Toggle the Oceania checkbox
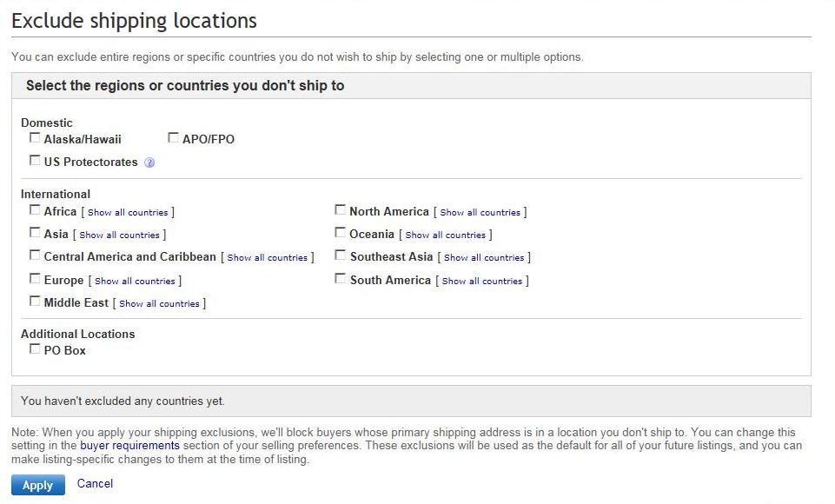Viewport: 835px width, 504px height. point(341,233)
